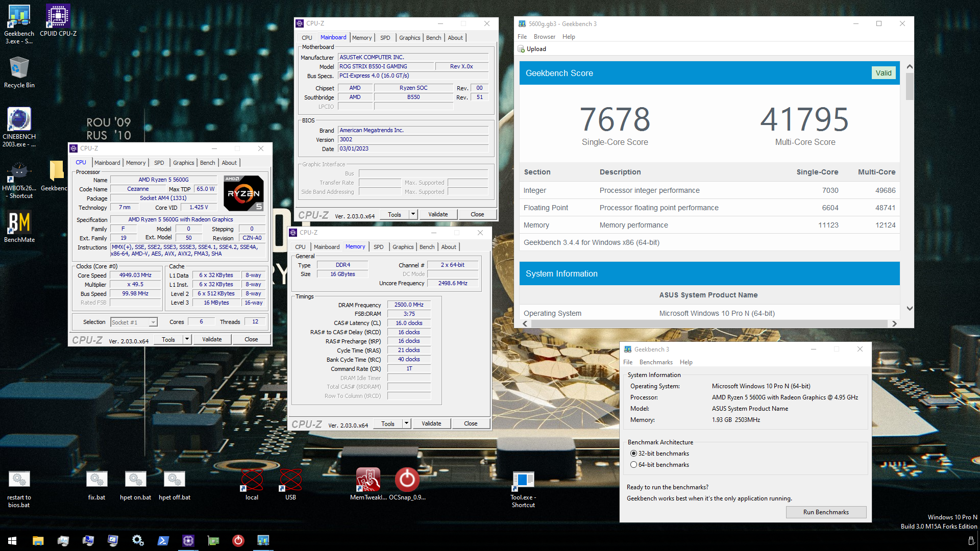Open the Graphics tab in the CPU-Z Memory window

coord(403,247)
